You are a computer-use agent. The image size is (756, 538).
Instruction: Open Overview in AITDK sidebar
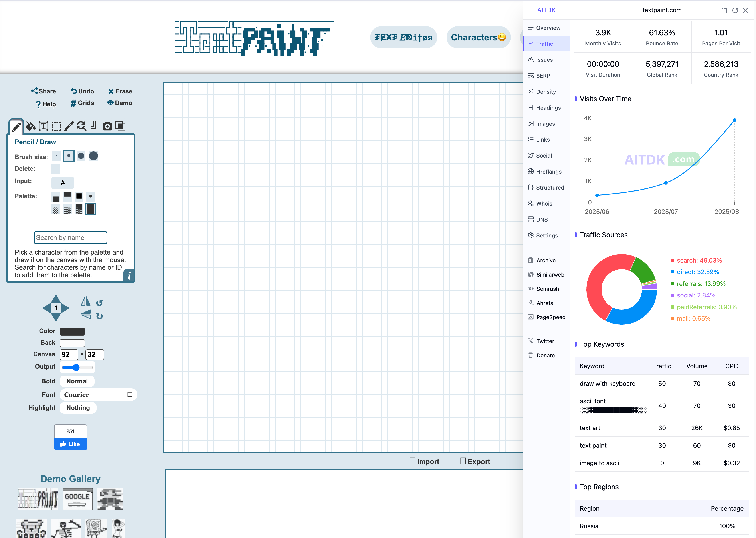546,28
